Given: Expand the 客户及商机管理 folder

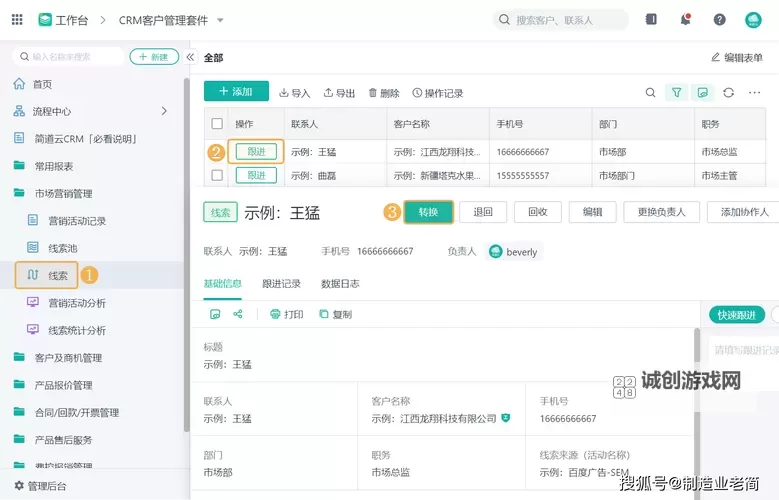Looking at the screenshot, I should [68, 357].
